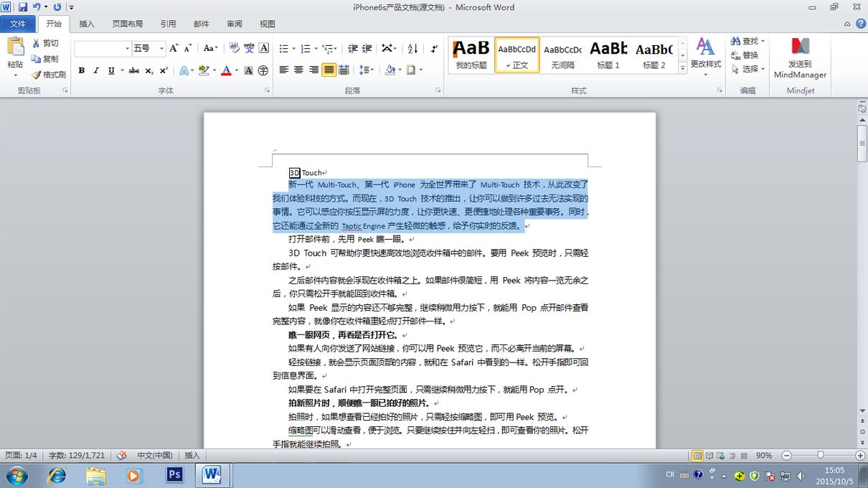Click the Phonetic Guide (wén) icon
The image size is (868, 488).
click(x=249, y=48)
